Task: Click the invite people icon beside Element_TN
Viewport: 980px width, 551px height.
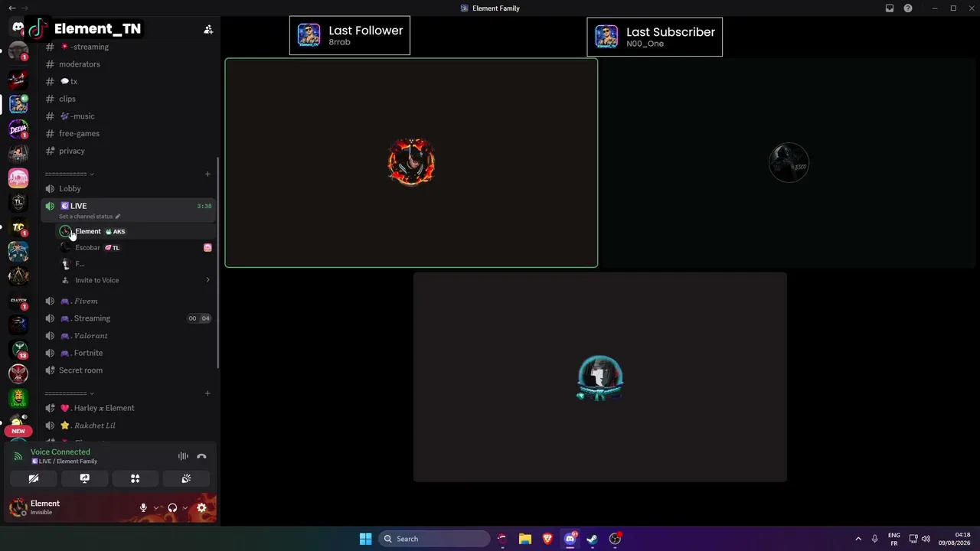Action: (x=208, y=29)
